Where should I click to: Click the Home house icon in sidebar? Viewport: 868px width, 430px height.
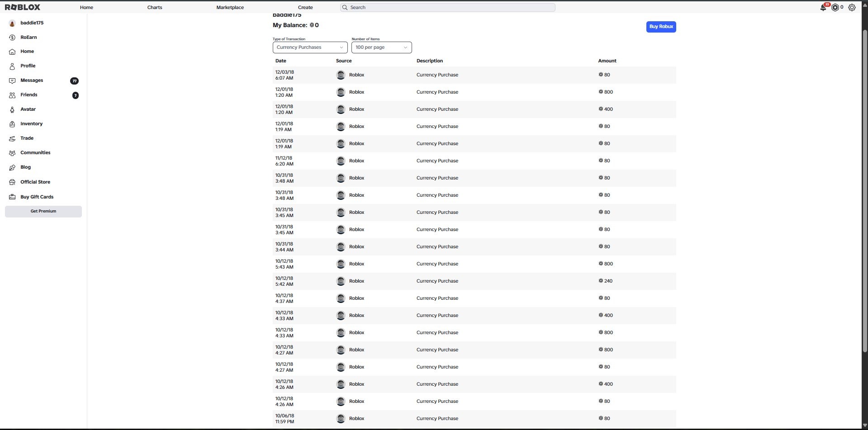12,52
